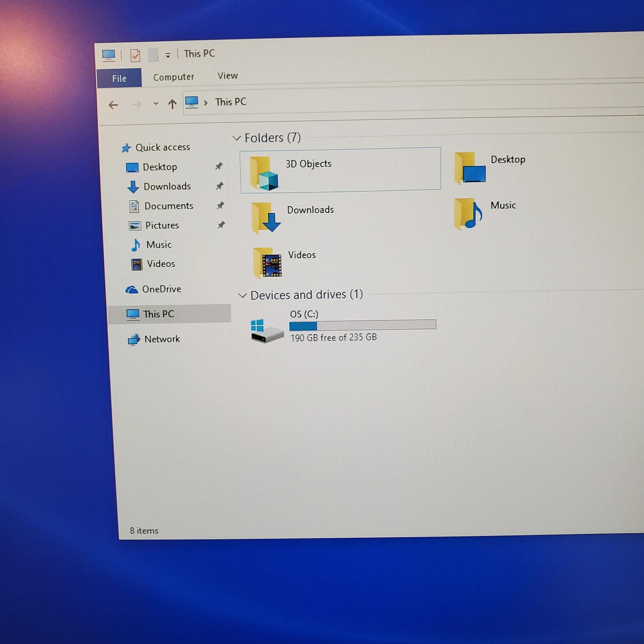Viewport: 644px width, 644px height.
Task: Select Downloads in the navigation pane
Action: 167,186
